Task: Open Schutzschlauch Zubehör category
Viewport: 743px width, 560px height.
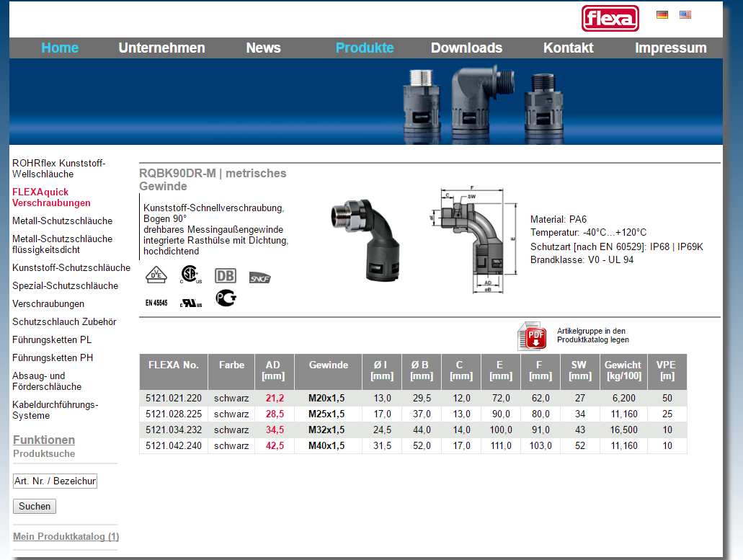Action: 64,321
